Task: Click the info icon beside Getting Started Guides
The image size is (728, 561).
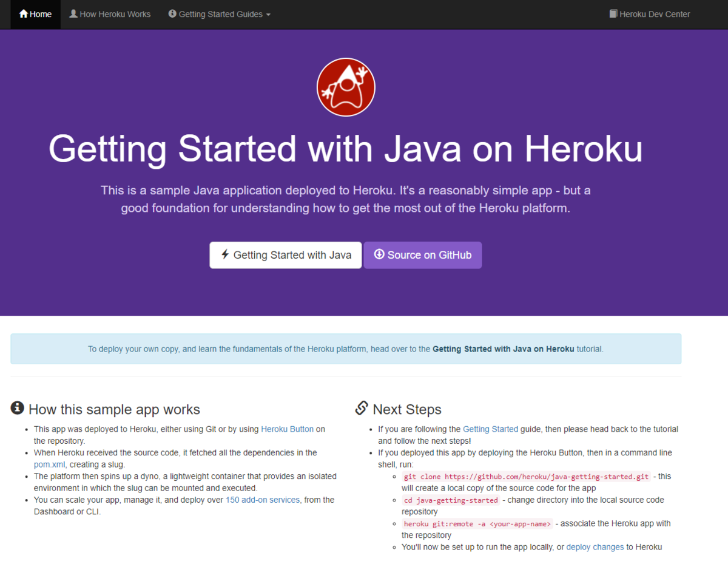Action: click(x=172, y=13)
